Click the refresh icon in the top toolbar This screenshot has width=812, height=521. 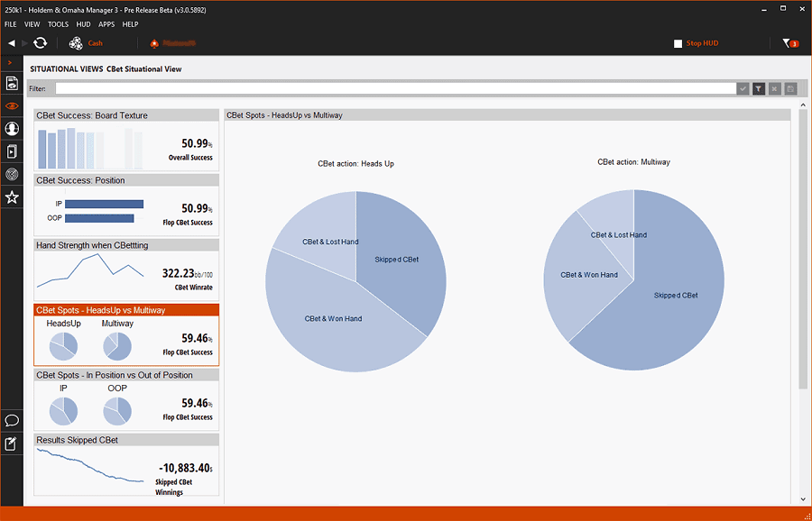pos(40,43)
